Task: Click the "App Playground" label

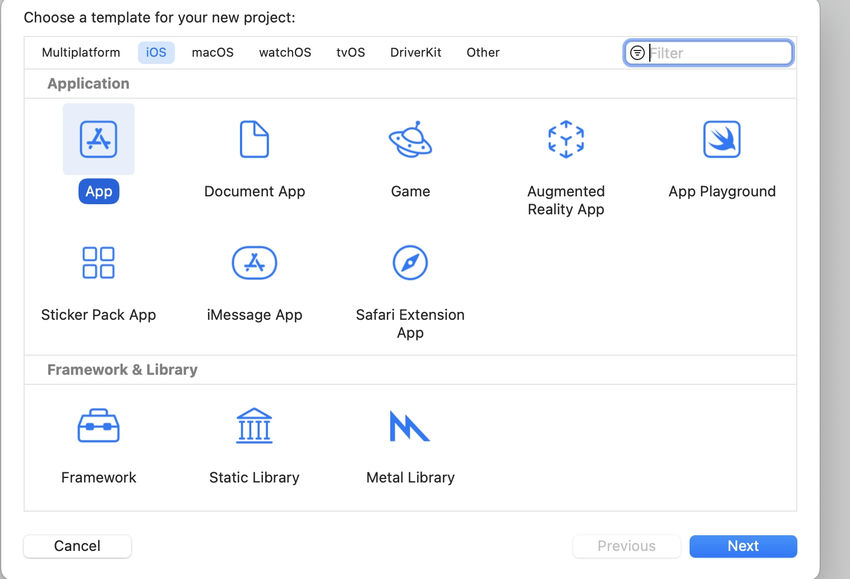Action: (722, 191)
